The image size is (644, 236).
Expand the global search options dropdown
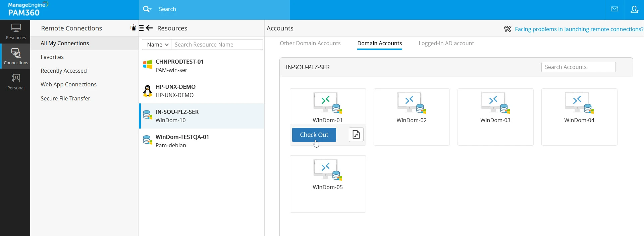(x=147, y=9)
